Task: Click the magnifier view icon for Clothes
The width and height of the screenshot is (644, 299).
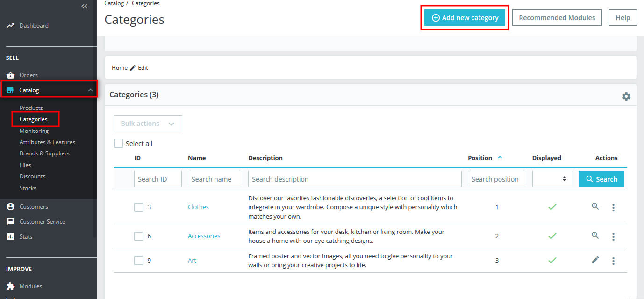Action: tap(595, 206)
